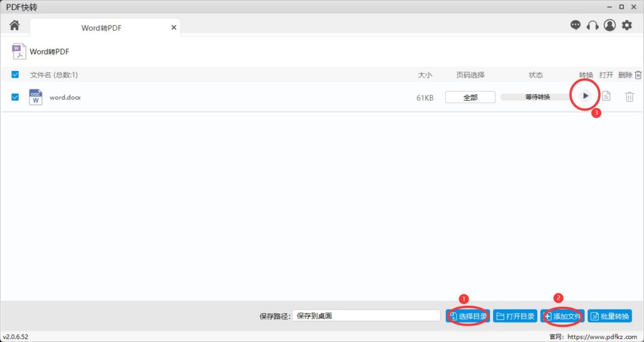Image resolution: width=644 pixels, height=342 pixels.
Task: Click the 选择目录 button
Action: (468, 316)
